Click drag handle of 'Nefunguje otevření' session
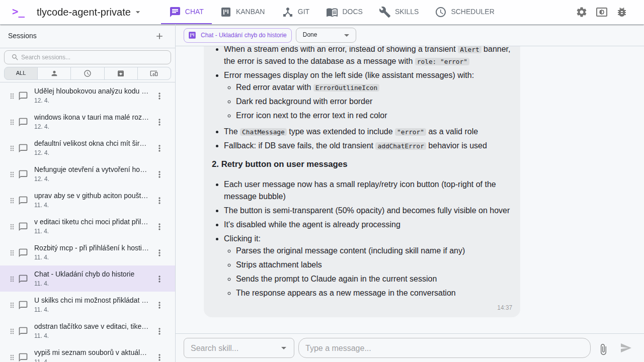 12,174
